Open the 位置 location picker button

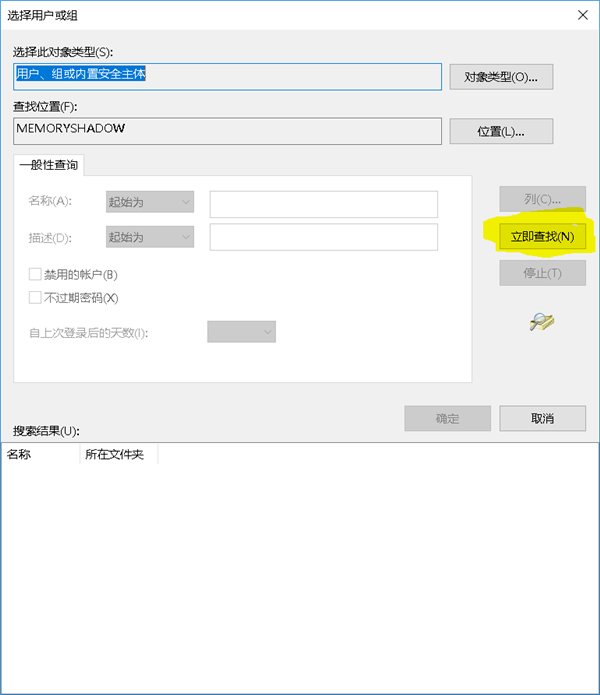(x=501, y=131)
